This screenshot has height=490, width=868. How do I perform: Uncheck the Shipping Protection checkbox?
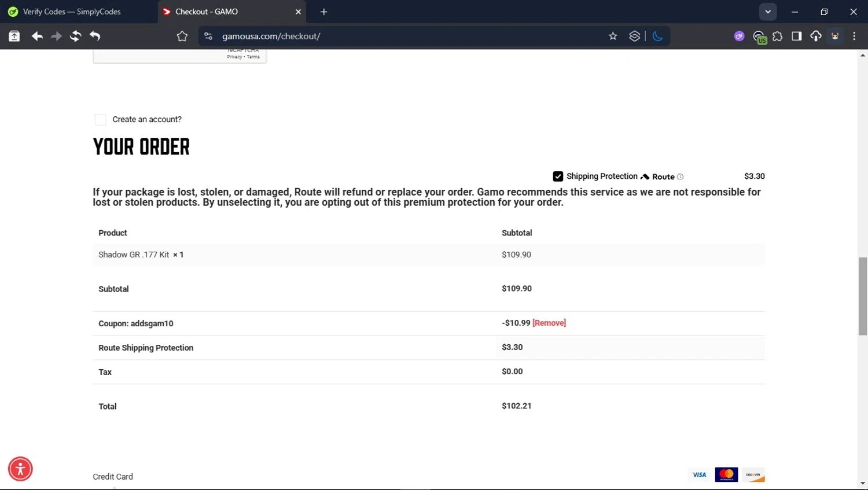click(x=558, y=176)
